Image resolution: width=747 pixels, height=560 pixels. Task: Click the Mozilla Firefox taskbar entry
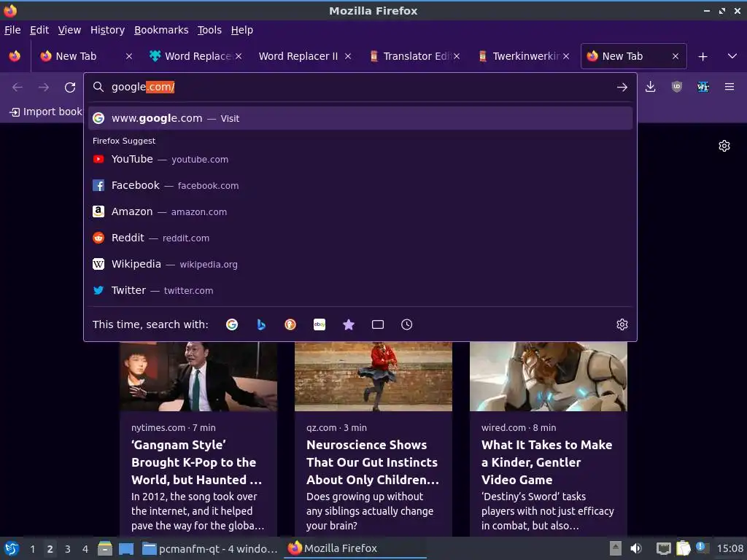[355, 548]
